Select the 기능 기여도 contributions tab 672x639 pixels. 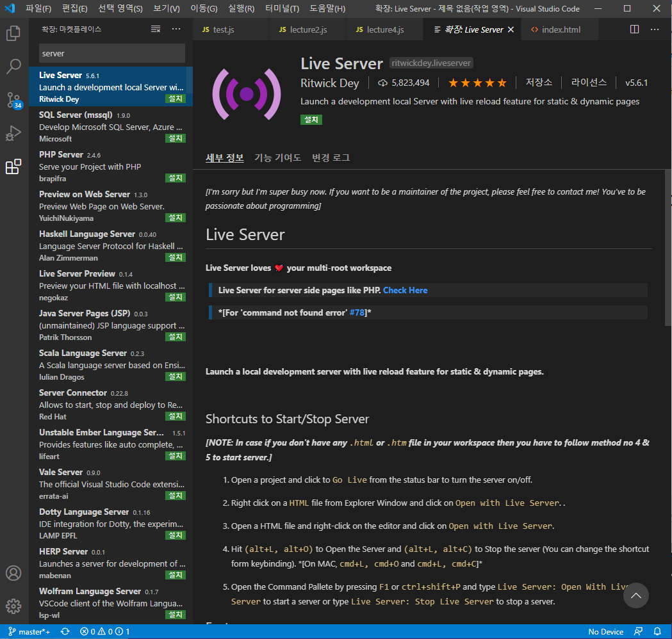coord(278,158)
